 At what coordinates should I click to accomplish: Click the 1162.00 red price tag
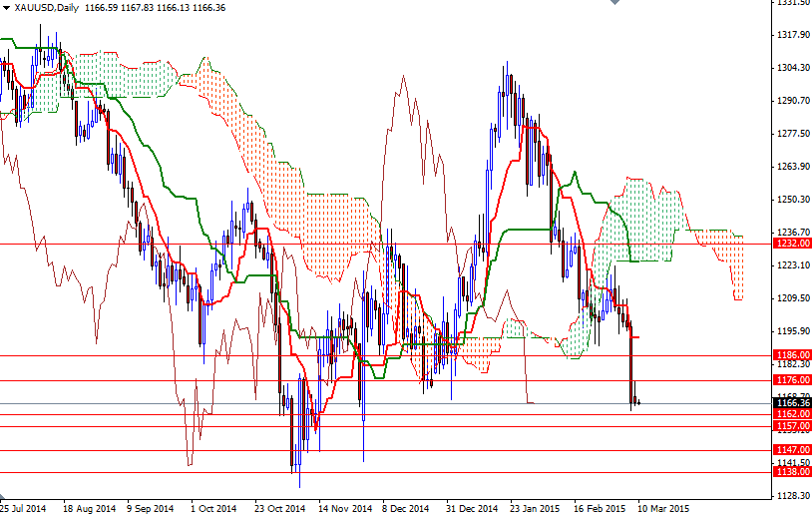click(x=792, y=414)
